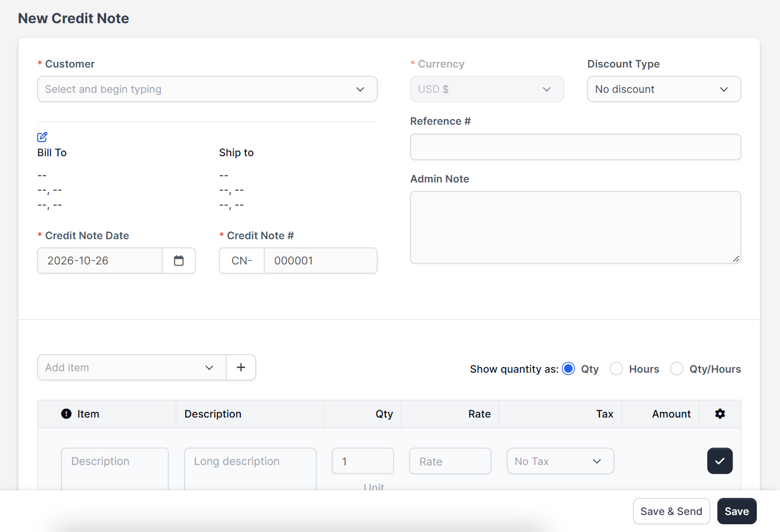Select the Hours quantity radio button
Viewport: 780px width, 532px height.
coord(616,369)
